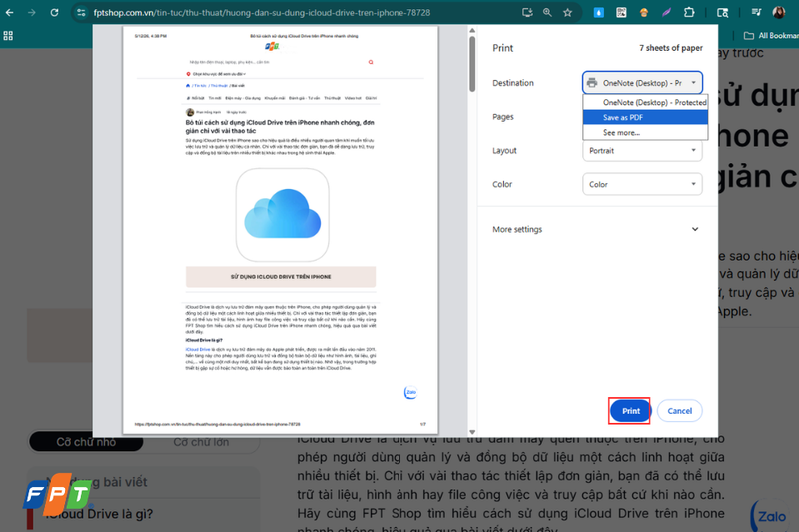
Task: Open the orange mushroom extension icon
Action: 644,12
